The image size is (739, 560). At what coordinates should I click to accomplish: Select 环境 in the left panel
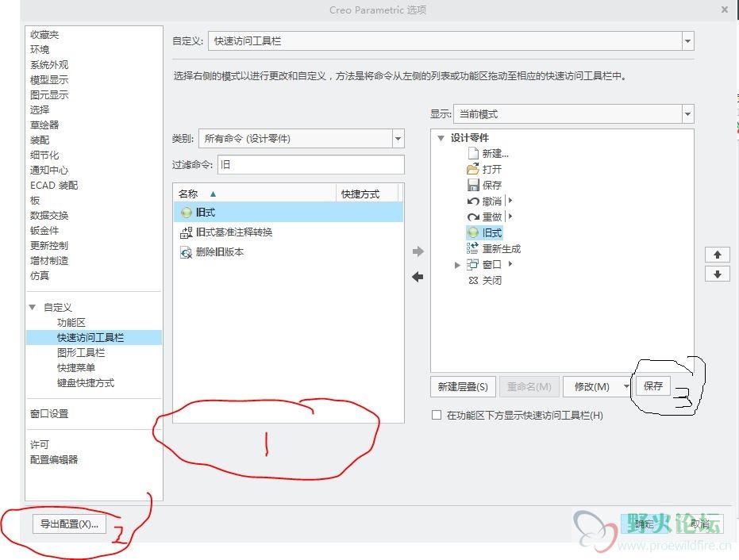click(40, 49)
